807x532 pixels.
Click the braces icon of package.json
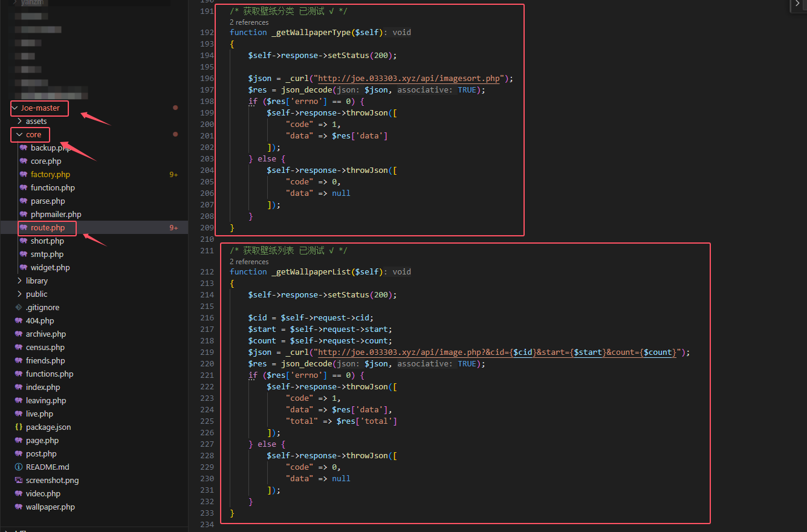(x=19, y=427)
